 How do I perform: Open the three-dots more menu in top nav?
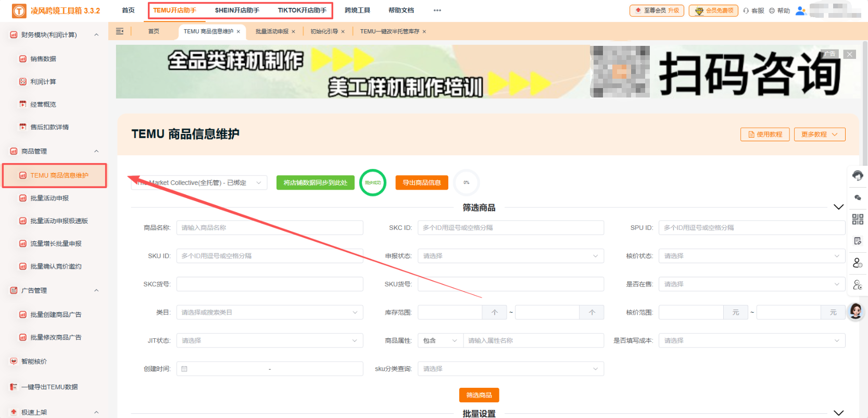click(437, 10)
